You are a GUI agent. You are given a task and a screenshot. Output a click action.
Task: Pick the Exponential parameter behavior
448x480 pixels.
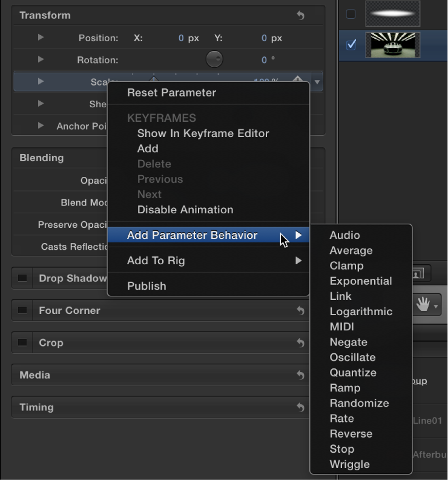[x=361, y=281]
